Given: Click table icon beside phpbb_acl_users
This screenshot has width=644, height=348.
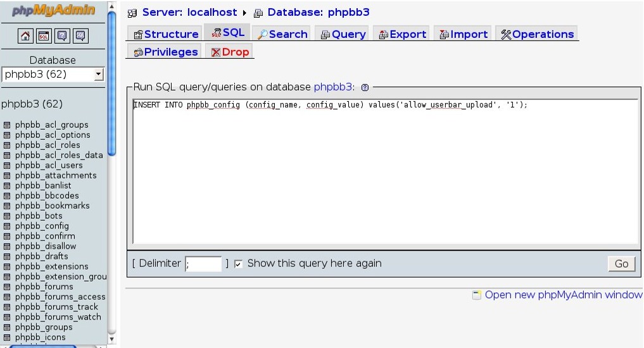Looking at the screenshot, I should pos(7,165).
